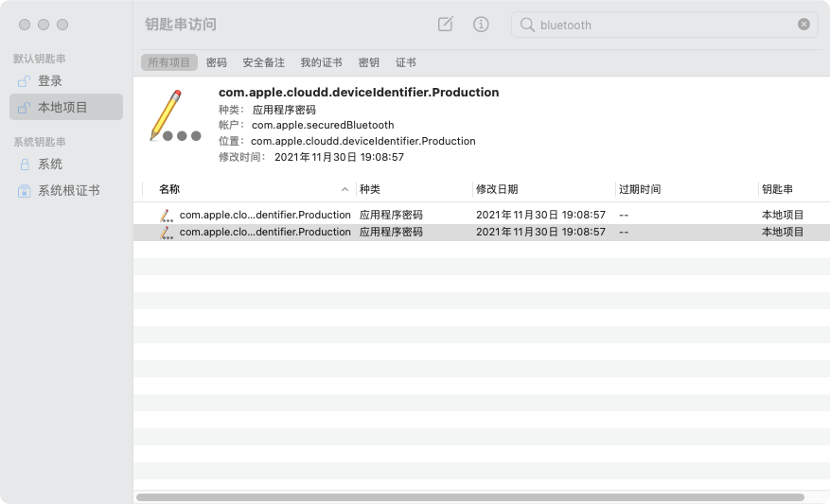This screenshot has height=504, width=830.
Task: Click the magnifier search icon
Action: coord(527,25)
